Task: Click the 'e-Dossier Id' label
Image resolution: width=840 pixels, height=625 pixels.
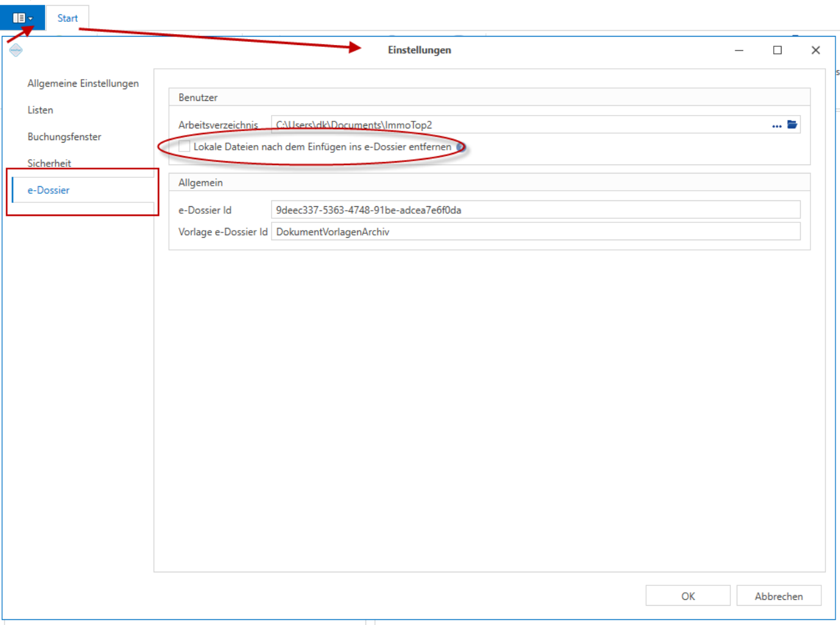Action: click(205, 210)
